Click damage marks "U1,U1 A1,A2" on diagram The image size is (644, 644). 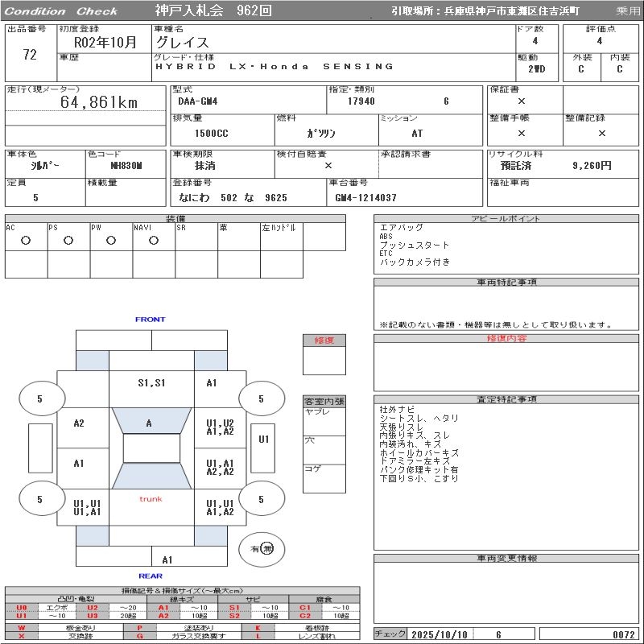click(220, 508)
